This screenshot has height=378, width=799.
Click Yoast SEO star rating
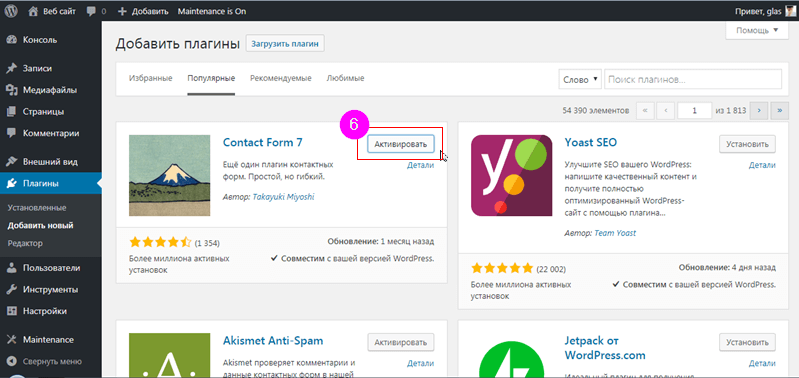click(502, 268)
